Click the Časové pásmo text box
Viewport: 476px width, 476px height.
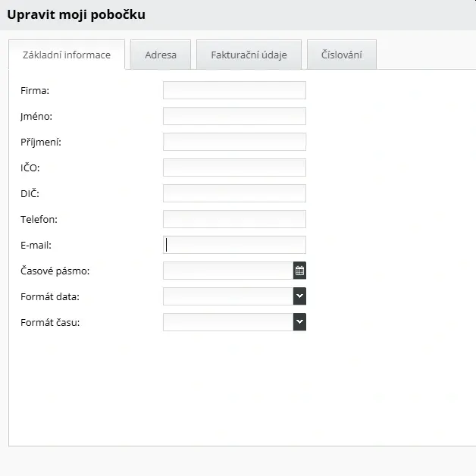[227, 271]
